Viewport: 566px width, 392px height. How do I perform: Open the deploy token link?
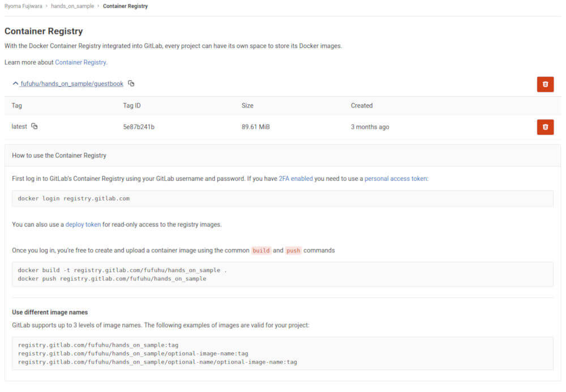click(83, 225)
